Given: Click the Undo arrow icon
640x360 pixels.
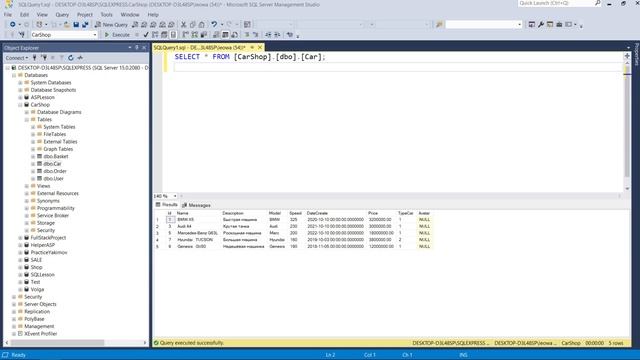Looking at the screenshot, I should [214, 24].
